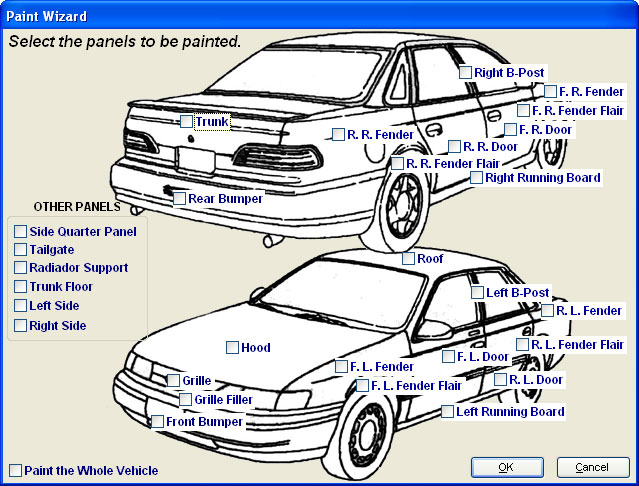This screenshot has height=486, width=639.
Task: Tick the R. R. Door checkbox
Action: (454, 147)
